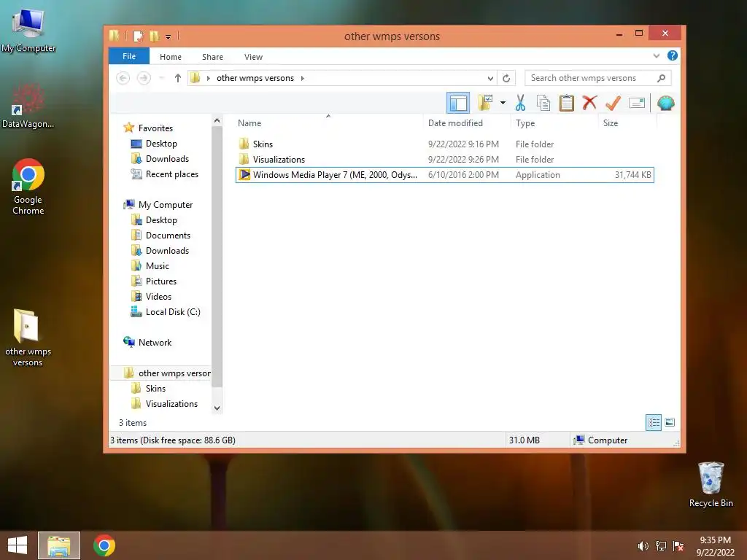Select the Windows Media Player 7 application

pyautogui.click(x=445, y=175)
